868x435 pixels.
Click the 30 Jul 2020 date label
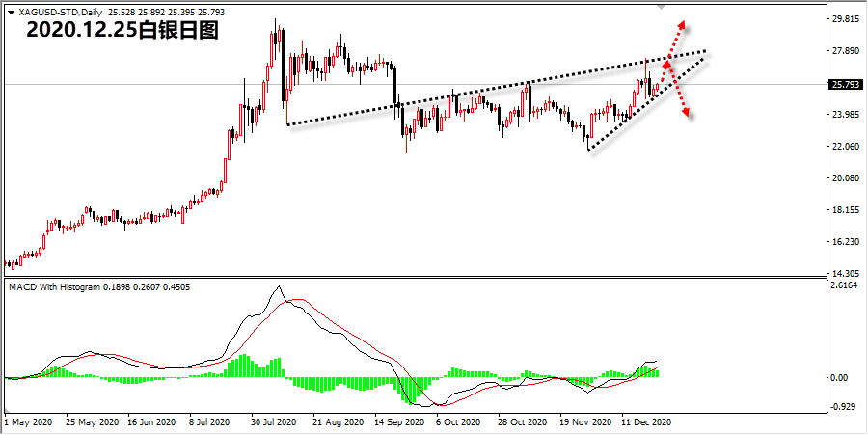(x=275, y=422)
